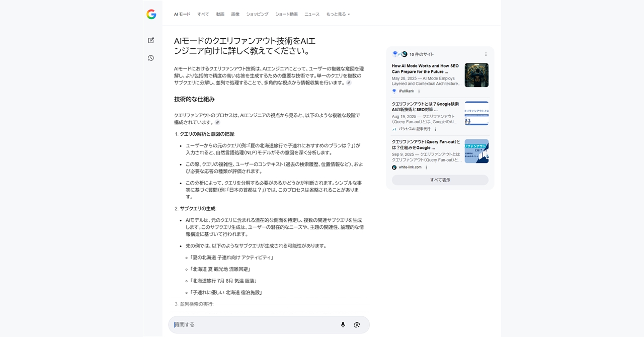Click the microphone voice input icon
The width and height of the screenshot is (644, 337).
point(343,325)
